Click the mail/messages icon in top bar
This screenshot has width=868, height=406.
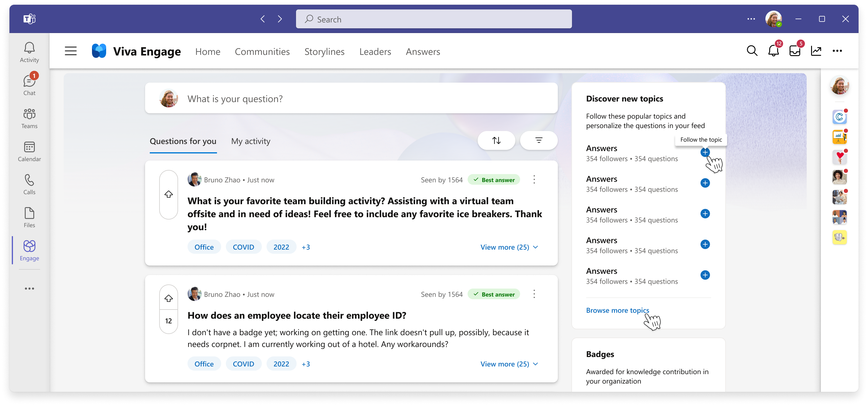(x=795, y=51)
